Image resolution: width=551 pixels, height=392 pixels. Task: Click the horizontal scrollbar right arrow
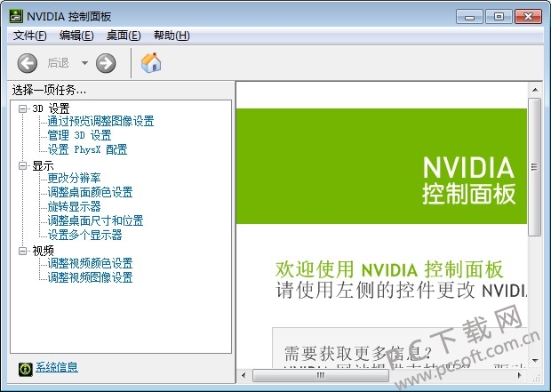pyautogui.click(x=520, y=375)
